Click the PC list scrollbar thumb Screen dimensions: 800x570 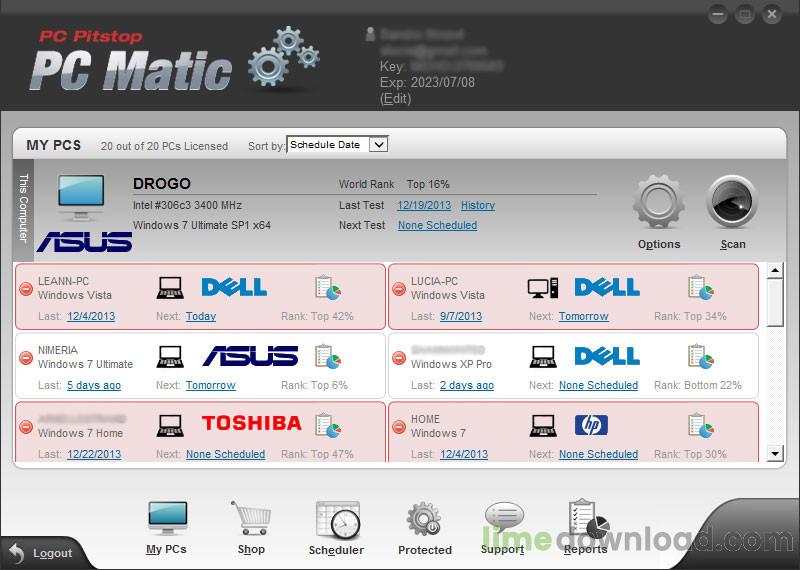click(775, 302)
